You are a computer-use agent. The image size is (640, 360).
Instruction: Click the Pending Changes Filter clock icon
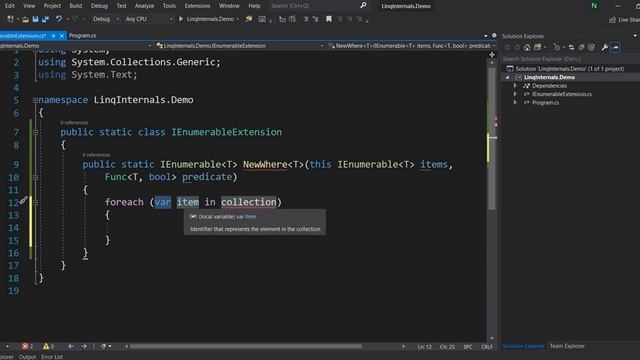pyautogui.click(x=557, y=47)
